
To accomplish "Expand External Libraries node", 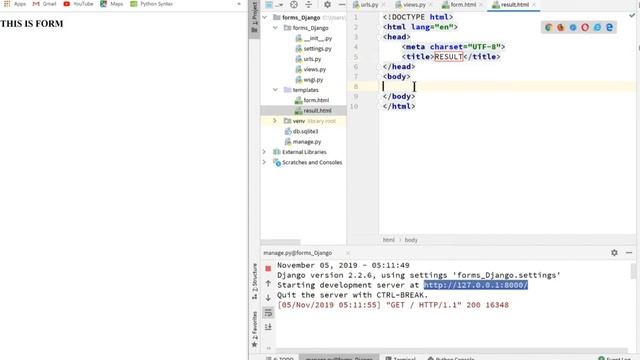I will (x=264, y=152).
